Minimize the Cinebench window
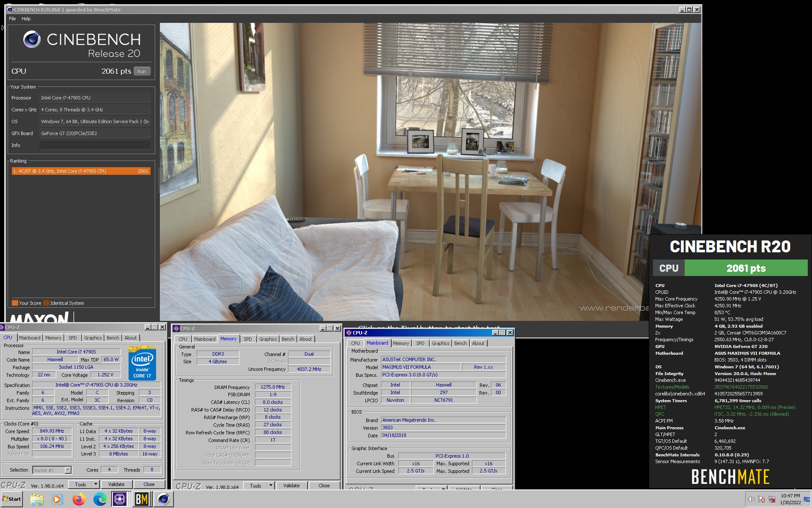 pos(682,9)
